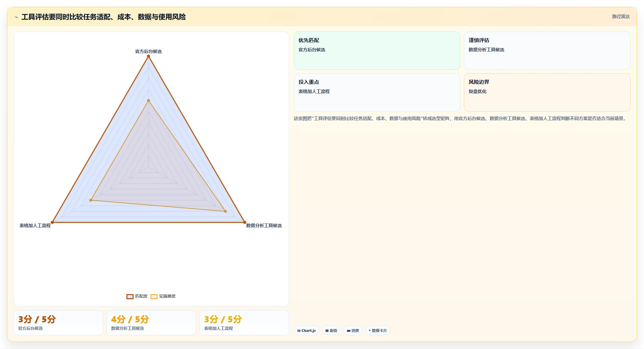Click the 表格加人工流程 radar axis label

click(x=35, y=225)
